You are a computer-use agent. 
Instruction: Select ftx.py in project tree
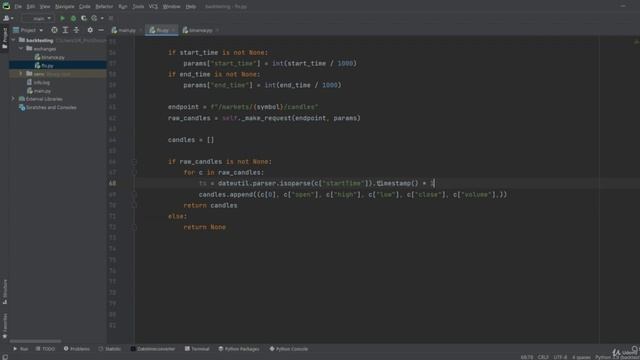(x=44, y=65)
